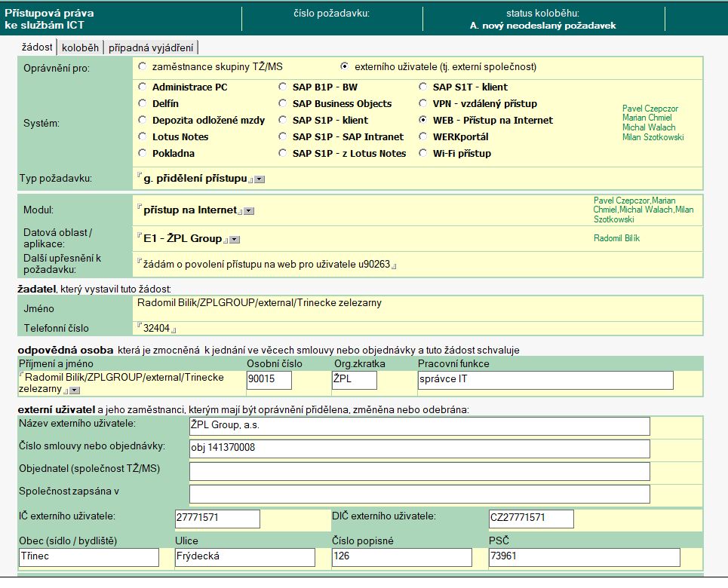
Task: Select the Administrace PC radio button
Action: coord(143,87)
